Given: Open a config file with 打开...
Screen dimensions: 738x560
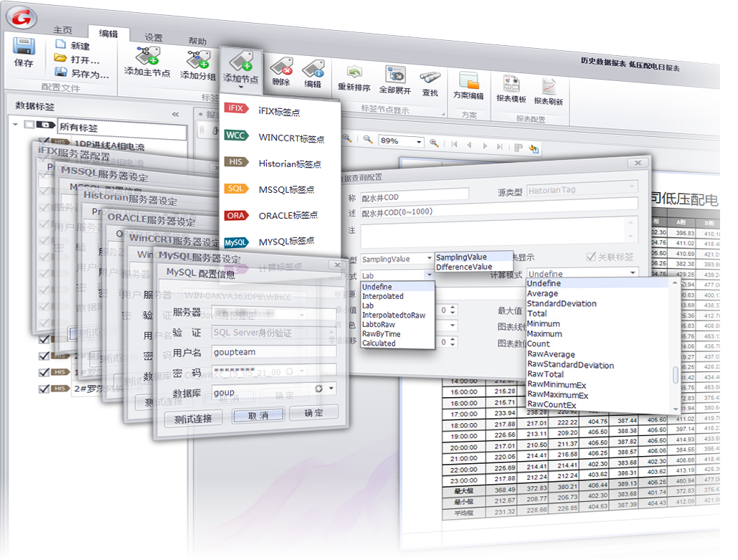Looking at the screenshot, I should (x=77, y=59).
